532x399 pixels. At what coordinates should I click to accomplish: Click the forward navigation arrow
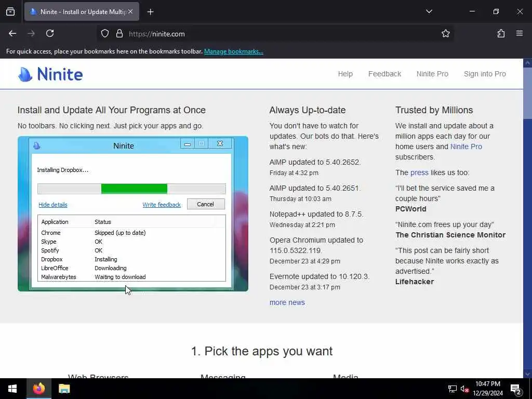coord(31,34)
